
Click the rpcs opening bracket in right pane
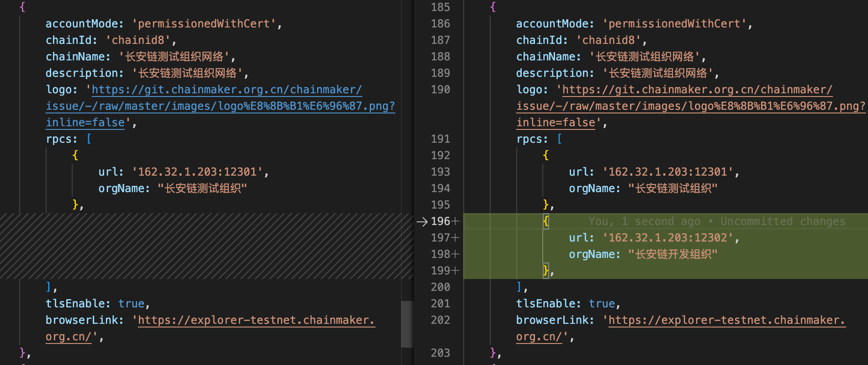pyautogui.click(x=560, y=139)
